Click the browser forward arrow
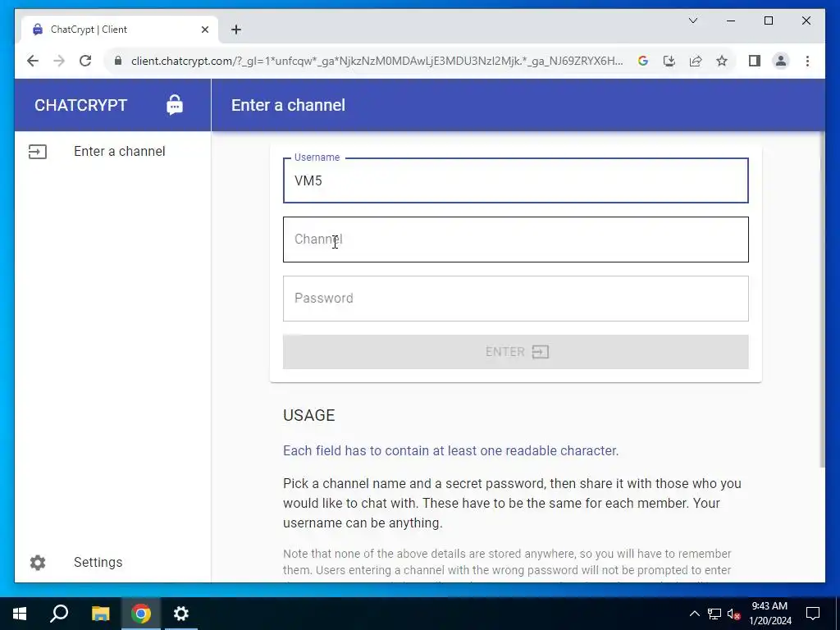The height and width of the screenshot is (630, 840). (x=59, y=61)
